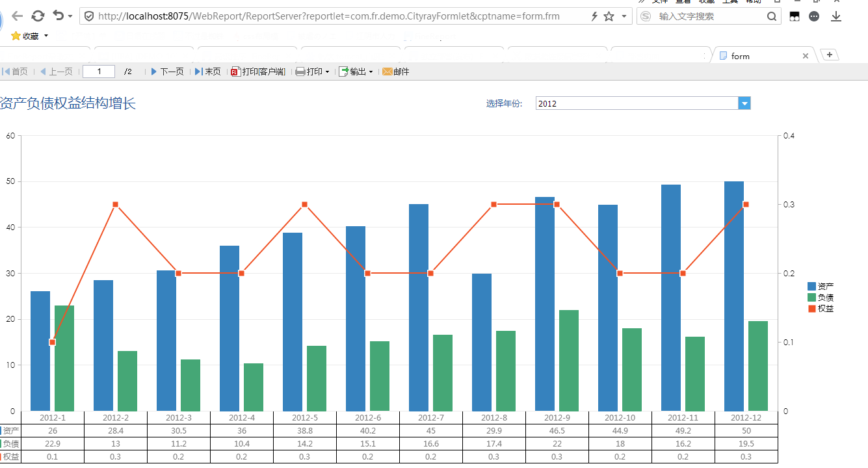Screen dimensions: 868x468
Task: Go to next page with 下一页
Action: coord(167,71)
